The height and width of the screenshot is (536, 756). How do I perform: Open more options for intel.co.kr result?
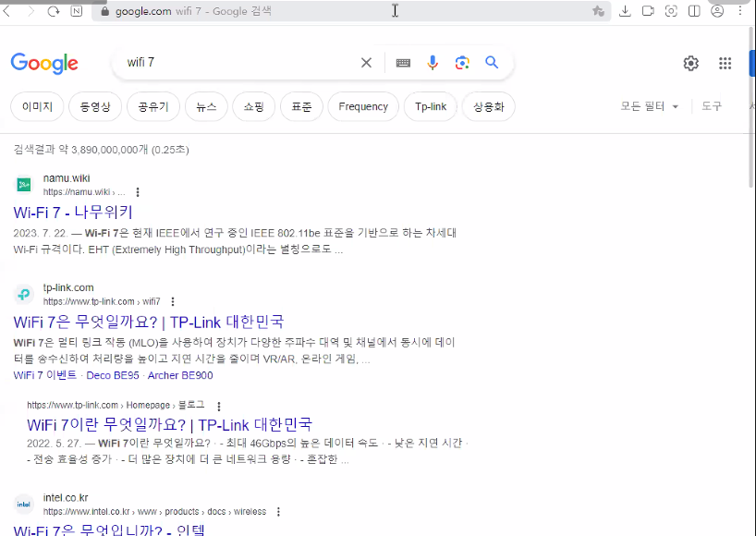pos(278,512)
